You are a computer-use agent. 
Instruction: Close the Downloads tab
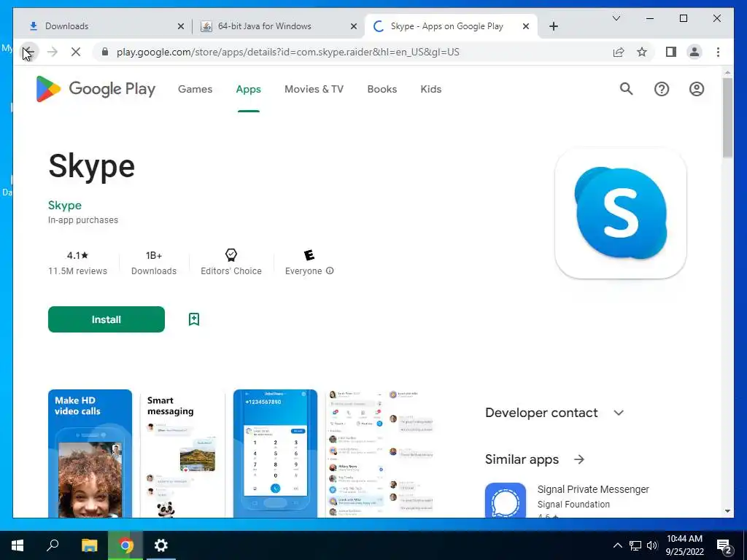coord(181,26)
